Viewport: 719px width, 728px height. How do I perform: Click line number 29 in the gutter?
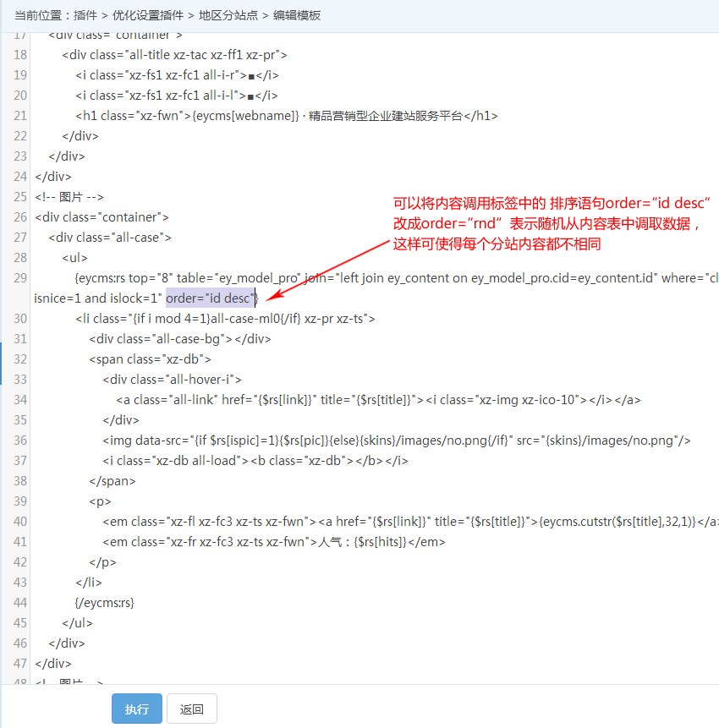tap(19, 278)
